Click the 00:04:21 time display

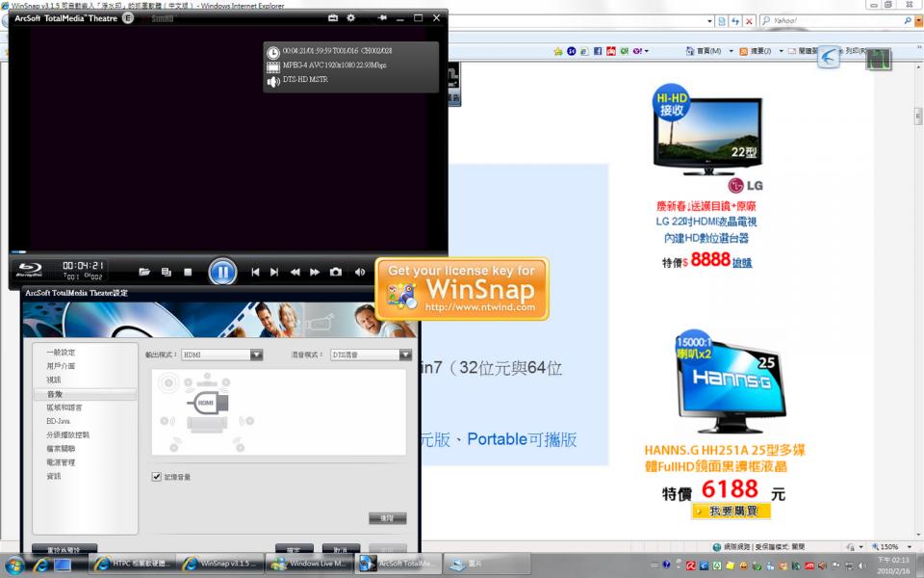point(83,266)
